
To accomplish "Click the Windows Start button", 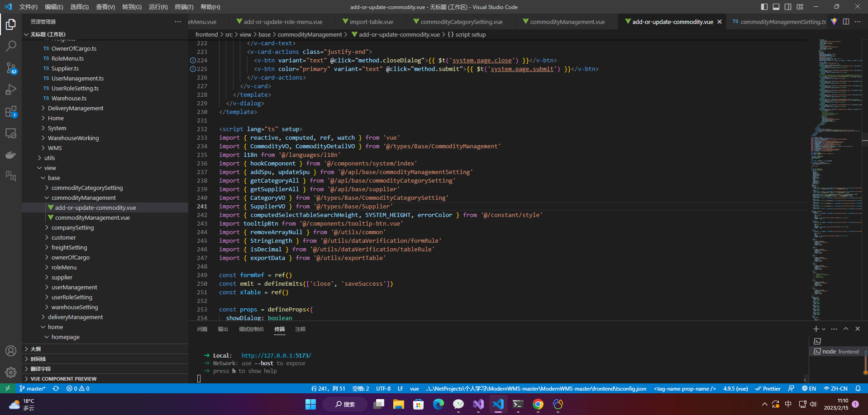I will (x=310, y=404).
